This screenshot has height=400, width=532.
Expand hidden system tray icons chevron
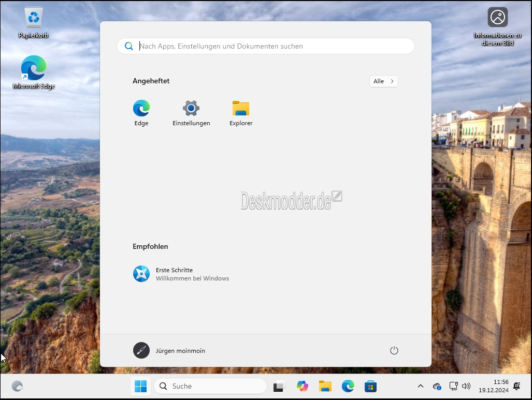421,386
